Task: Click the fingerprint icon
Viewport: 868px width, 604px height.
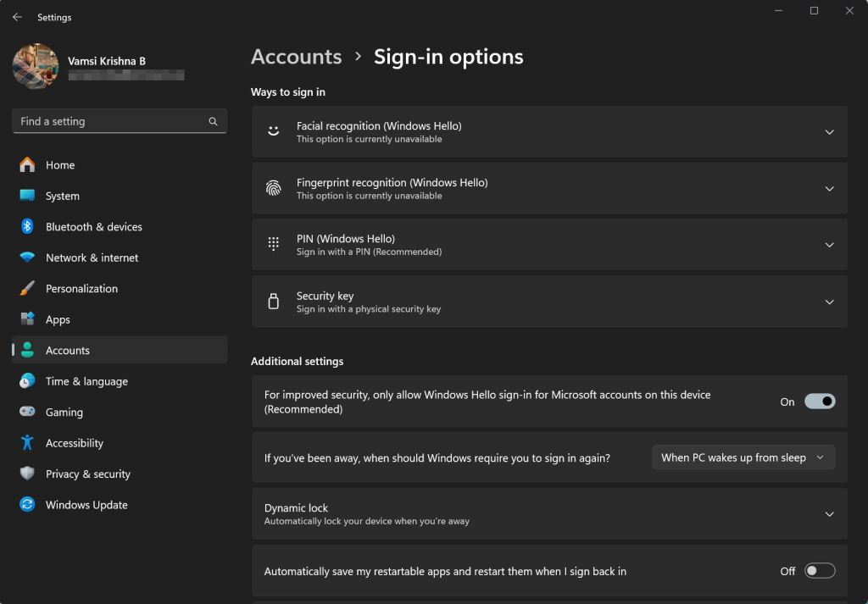Action: (274, 189)
